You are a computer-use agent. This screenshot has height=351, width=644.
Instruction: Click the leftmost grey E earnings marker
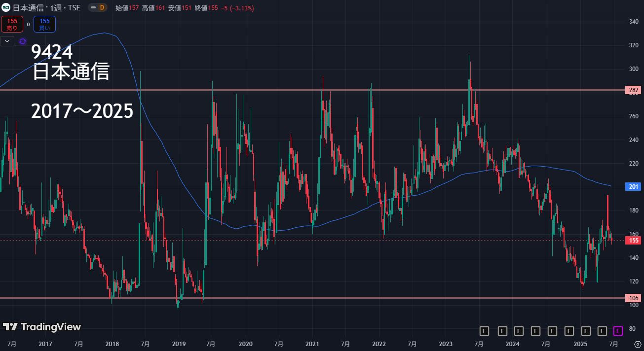click(x=484, y=330)
